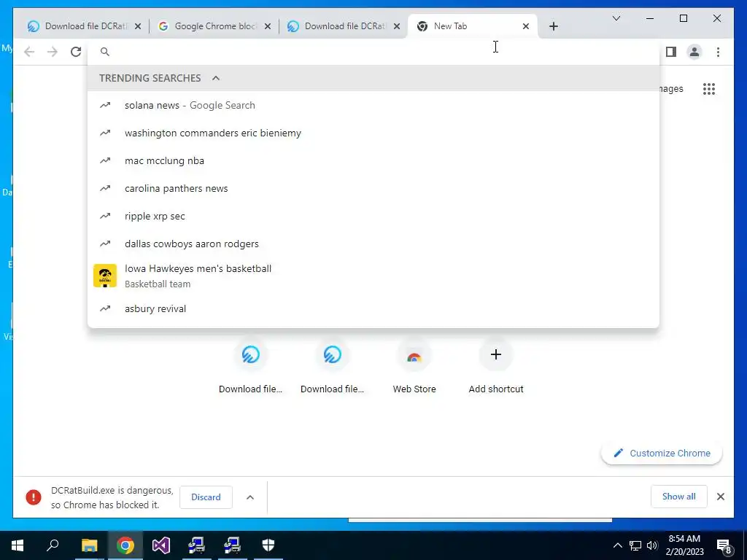Close the New Tab tab
This screenshot has height=560, width=747.
pyautogui.click(x=526, y=26)
